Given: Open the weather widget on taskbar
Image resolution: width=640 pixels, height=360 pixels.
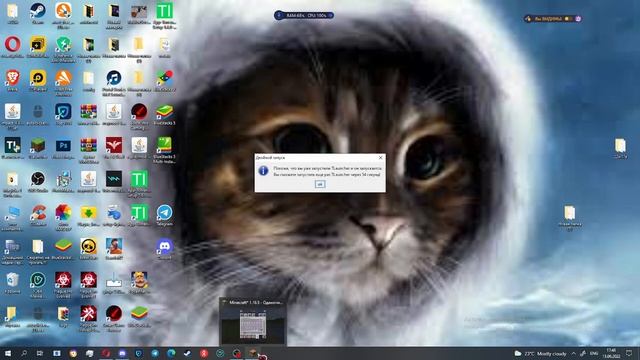Looking at the screenshot, I should [540, 353].
